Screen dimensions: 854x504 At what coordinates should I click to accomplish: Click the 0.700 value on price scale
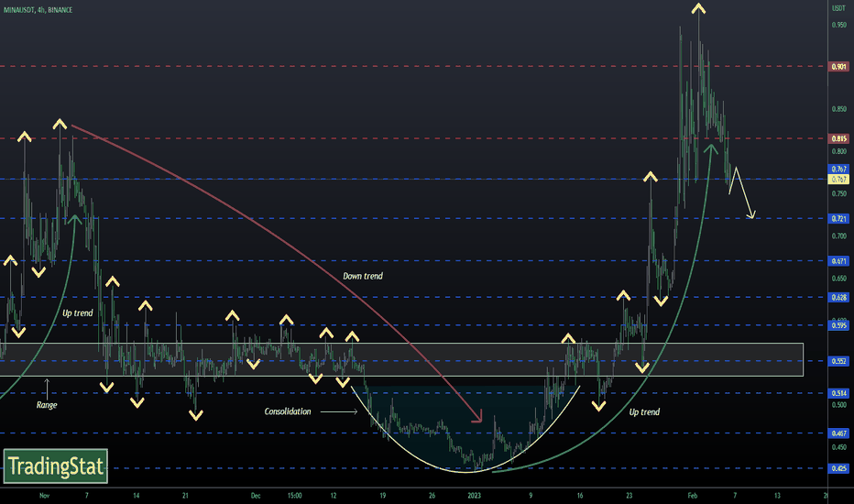pos(838,236)
